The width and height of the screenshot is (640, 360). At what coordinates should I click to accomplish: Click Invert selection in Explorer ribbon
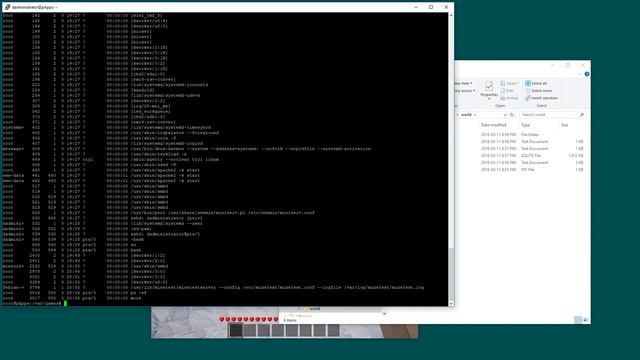tap(541, 98)
